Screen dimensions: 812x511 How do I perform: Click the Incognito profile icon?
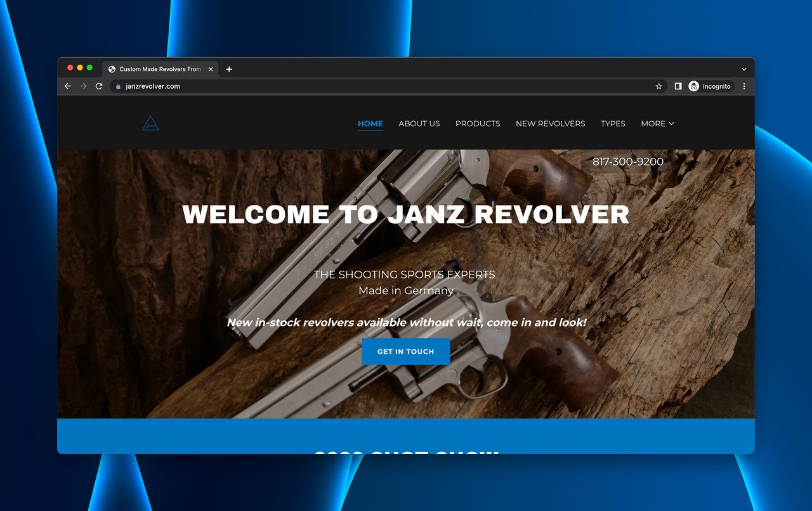click(693, 86)
